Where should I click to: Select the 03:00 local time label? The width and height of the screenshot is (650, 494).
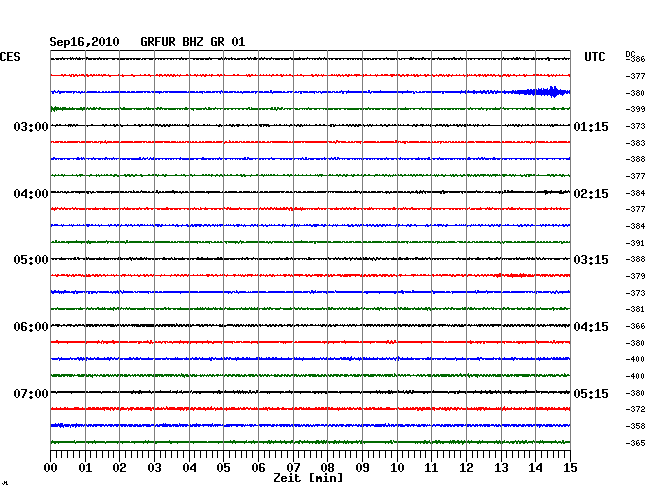point(31,126)
